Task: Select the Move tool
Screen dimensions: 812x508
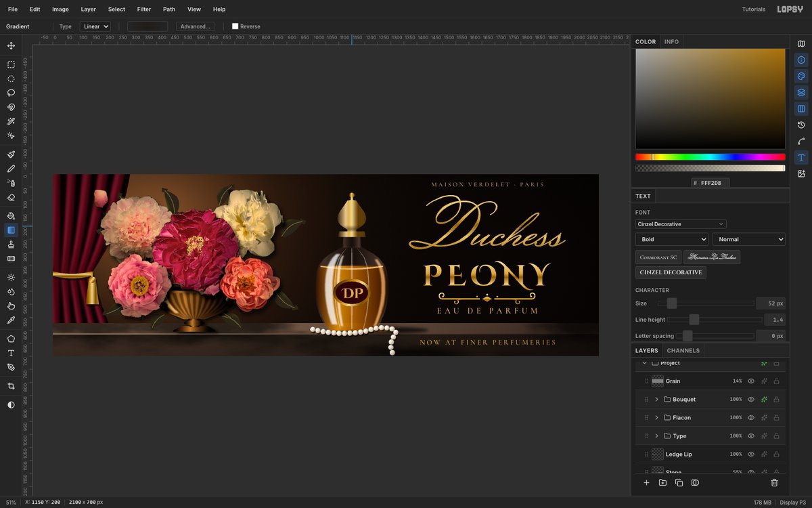Action: click(11, 46)
